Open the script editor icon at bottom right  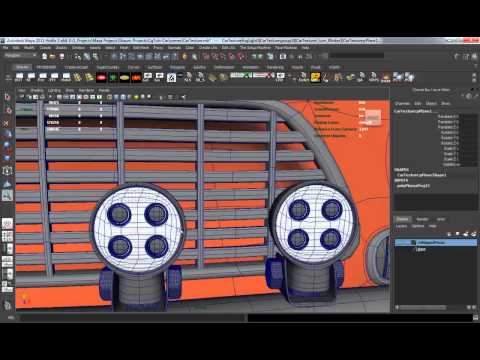(x=475, y=318)
